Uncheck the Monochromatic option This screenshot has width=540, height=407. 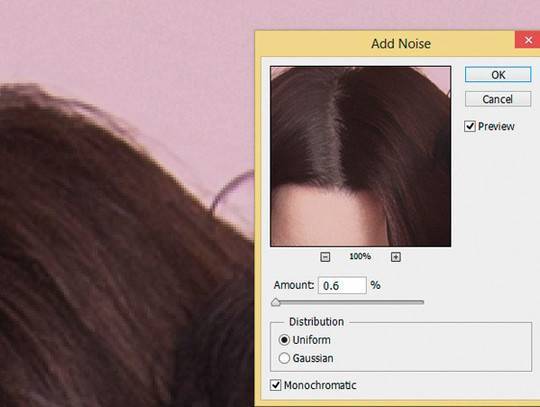(x=276, y=385)
